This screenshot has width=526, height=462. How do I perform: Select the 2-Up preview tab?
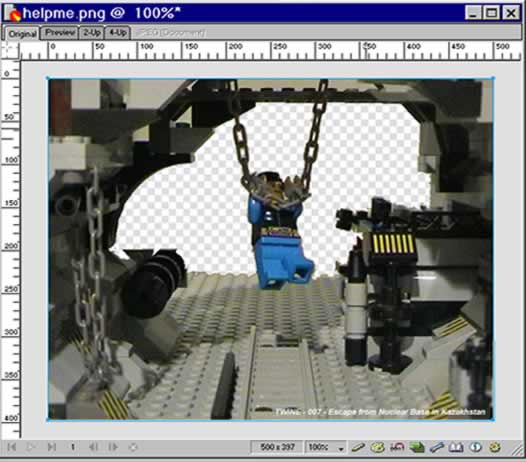[91, 33]
